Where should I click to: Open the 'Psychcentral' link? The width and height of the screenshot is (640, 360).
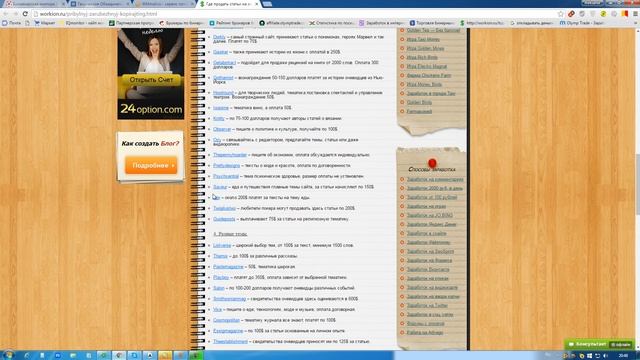(226, 176)
